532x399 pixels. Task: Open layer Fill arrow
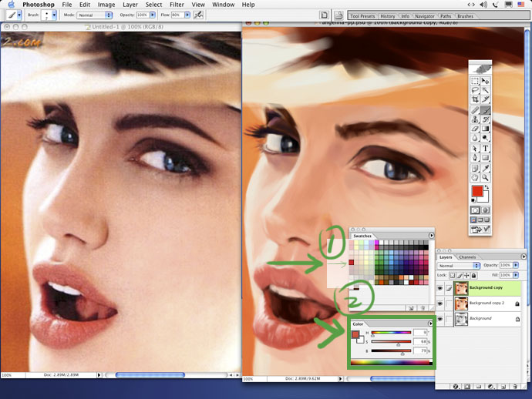click(x=516, y=275)
